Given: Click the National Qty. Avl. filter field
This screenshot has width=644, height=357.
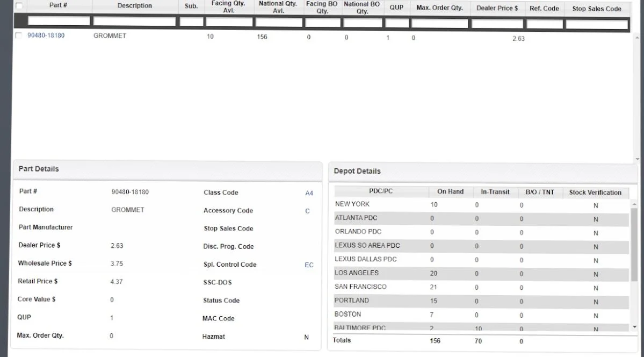Looking at the screenshot, I should [x=279, y=22].
